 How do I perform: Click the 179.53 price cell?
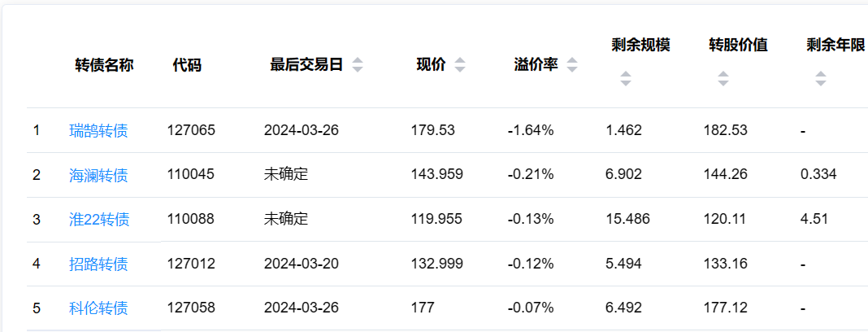(x=432, y=130)
